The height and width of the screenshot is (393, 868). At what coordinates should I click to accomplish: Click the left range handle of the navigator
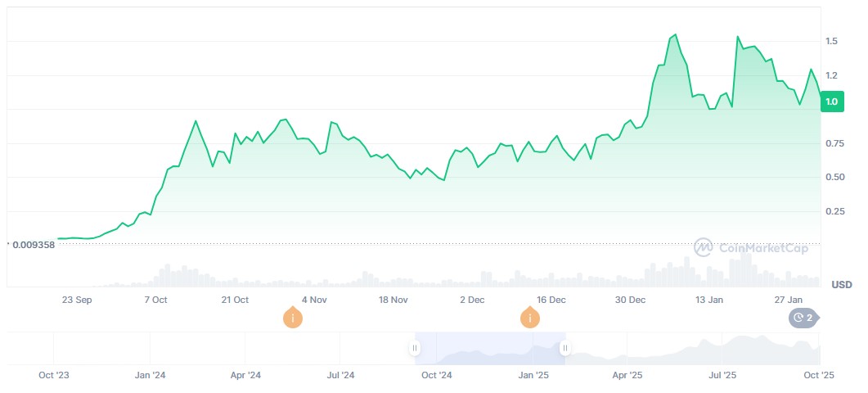coord(415,348)
